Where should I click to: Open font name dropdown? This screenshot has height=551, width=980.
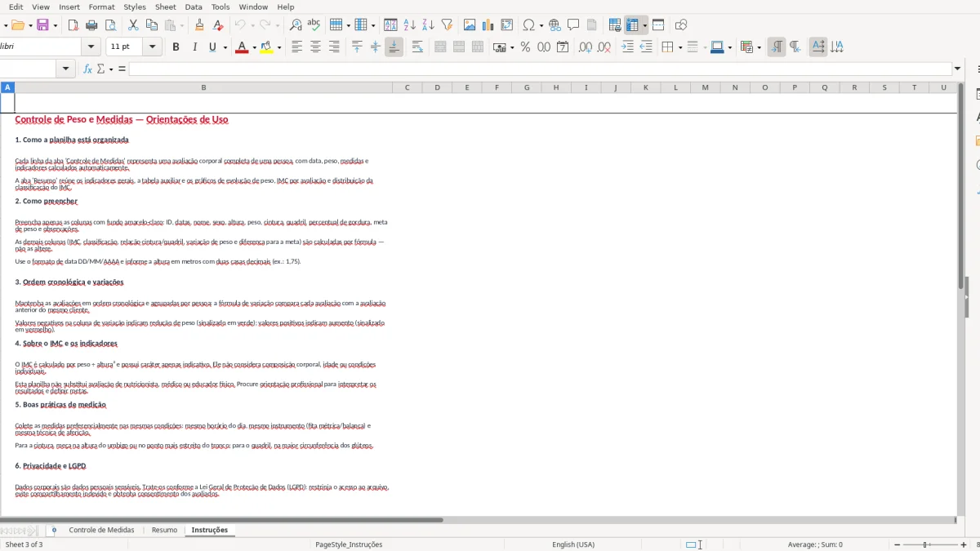(x=91, y=47)
